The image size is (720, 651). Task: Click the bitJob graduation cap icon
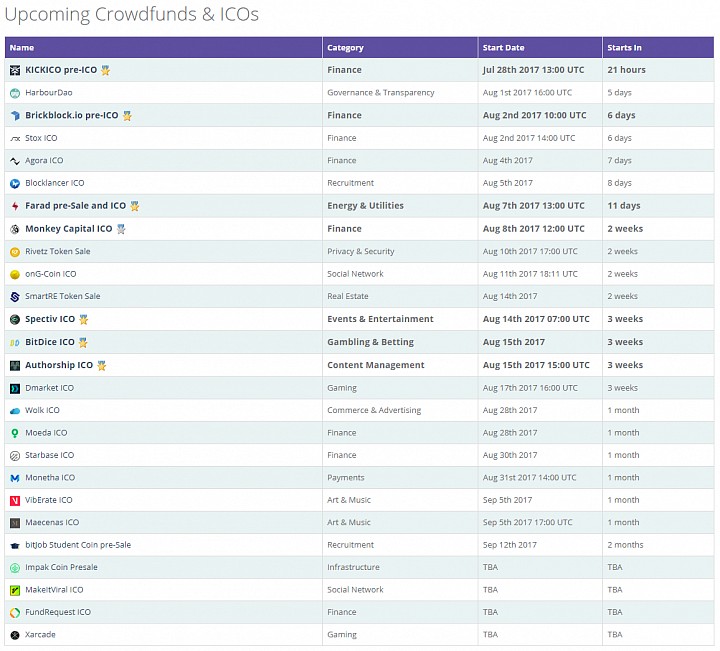tap(15, 545)
